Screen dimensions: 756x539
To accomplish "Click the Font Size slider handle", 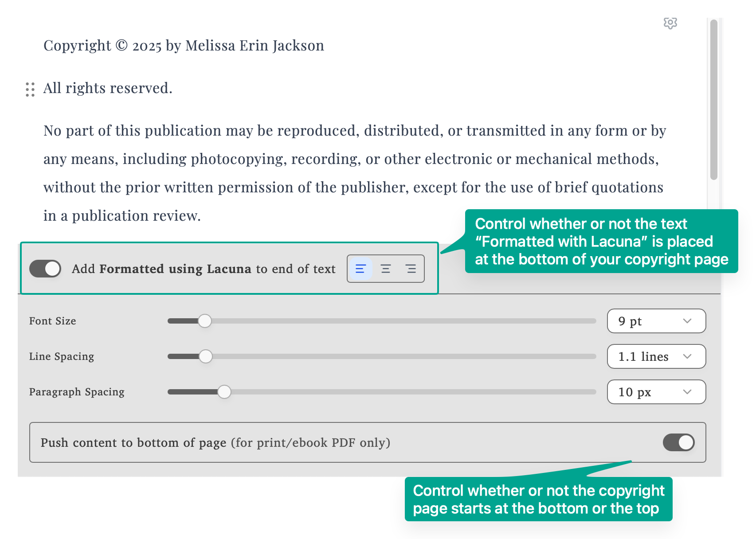I will [x=205, y=320].
